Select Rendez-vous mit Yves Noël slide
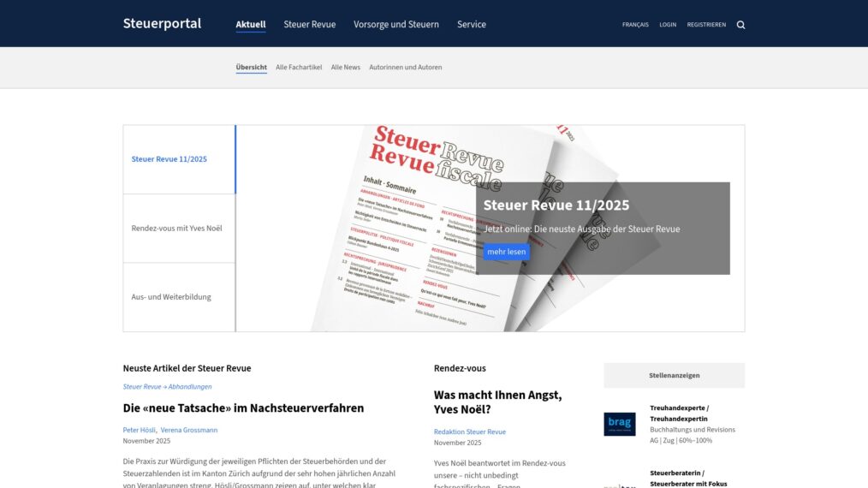The width and height of the screenshot is (868, 488). point(179,229)
